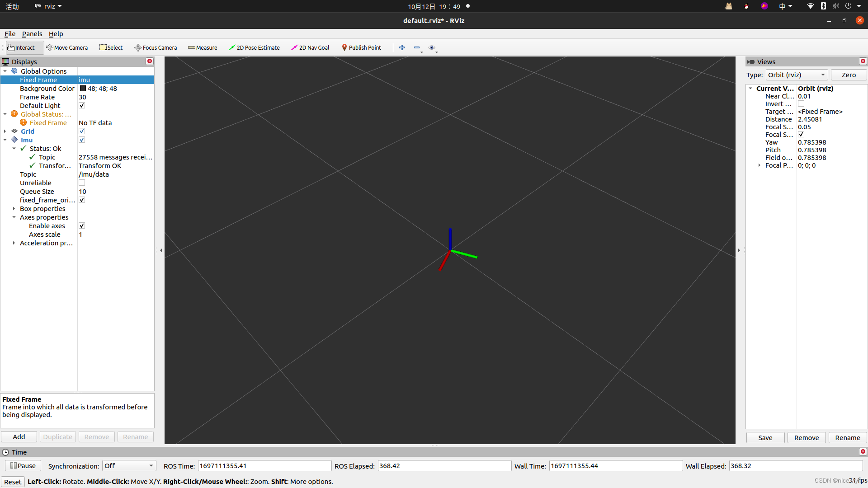868x488 pixels.
Task: Collapse the Imu display tree
Action: (x=5, y=140)
